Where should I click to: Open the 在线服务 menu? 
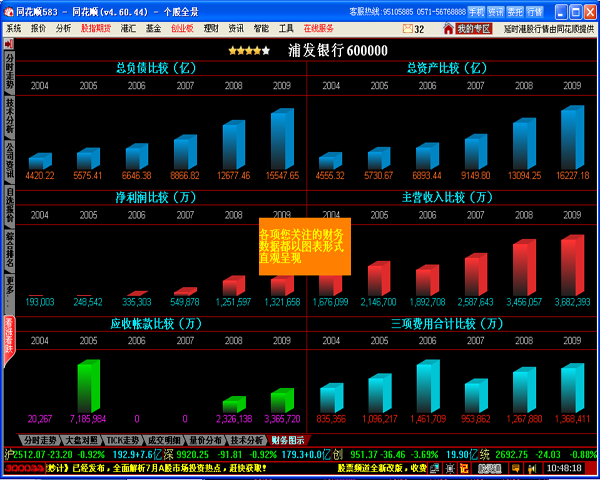(x=319, y=29)
